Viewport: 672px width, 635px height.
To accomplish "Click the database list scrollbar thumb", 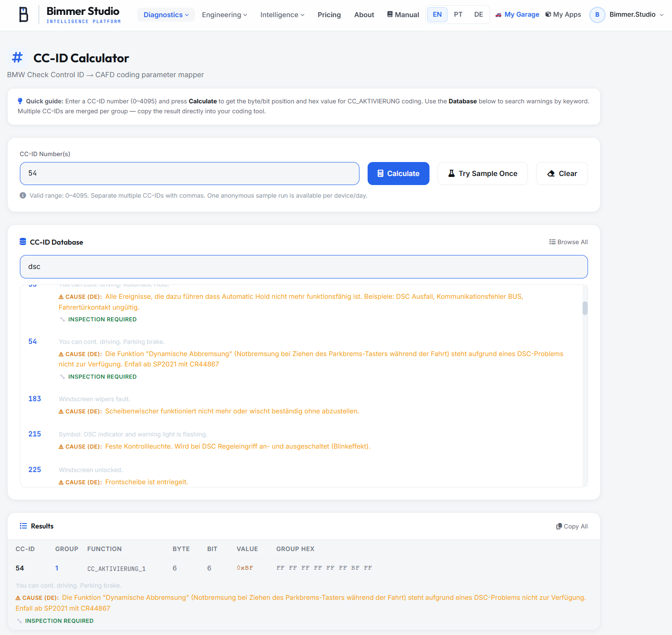I will tap(585, 308).
